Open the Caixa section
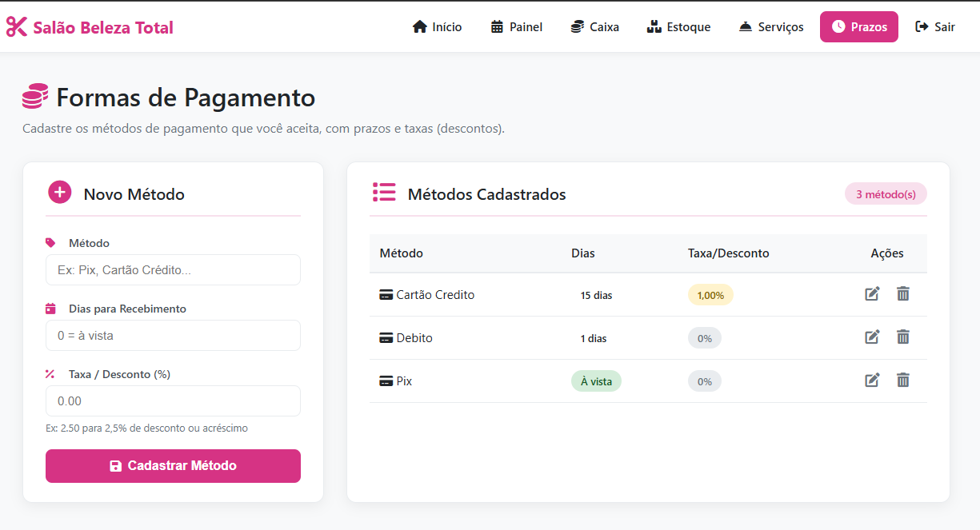This screenshot has height=530, width=980. pos(595,27)
